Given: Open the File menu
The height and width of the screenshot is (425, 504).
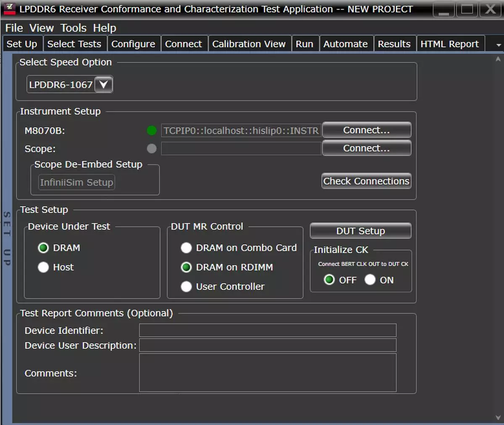Looking at the screenshot, I should click(x=14, y=28).
